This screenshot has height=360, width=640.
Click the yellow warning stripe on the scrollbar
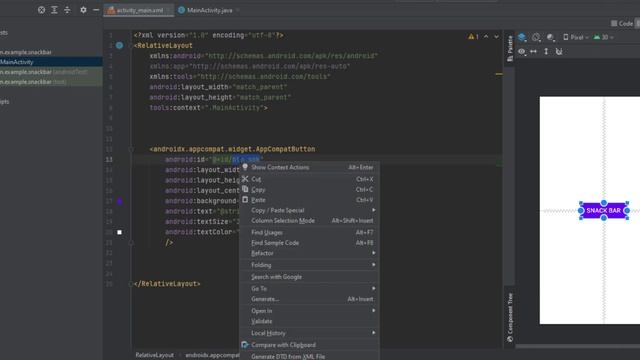coord(499,74)
